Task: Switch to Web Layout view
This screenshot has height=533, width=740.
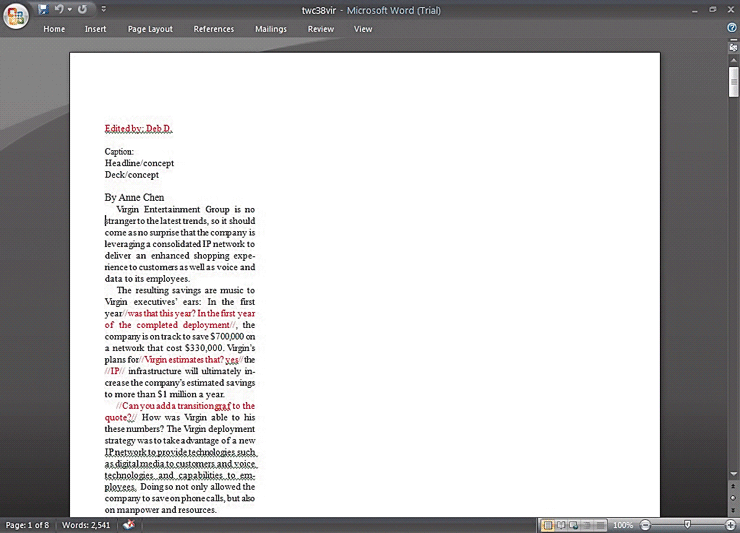Action: [x=574, y=525]
